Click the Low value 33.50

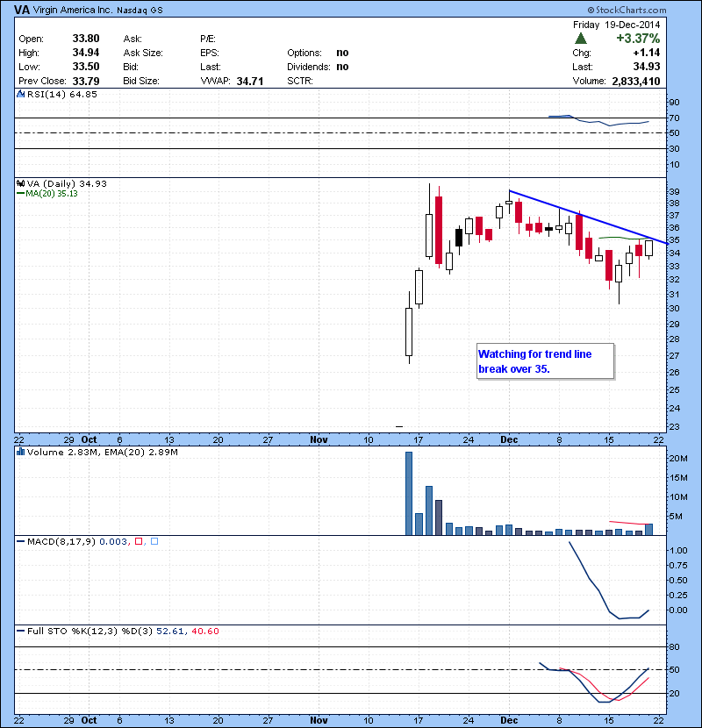[x=86, y=67]
